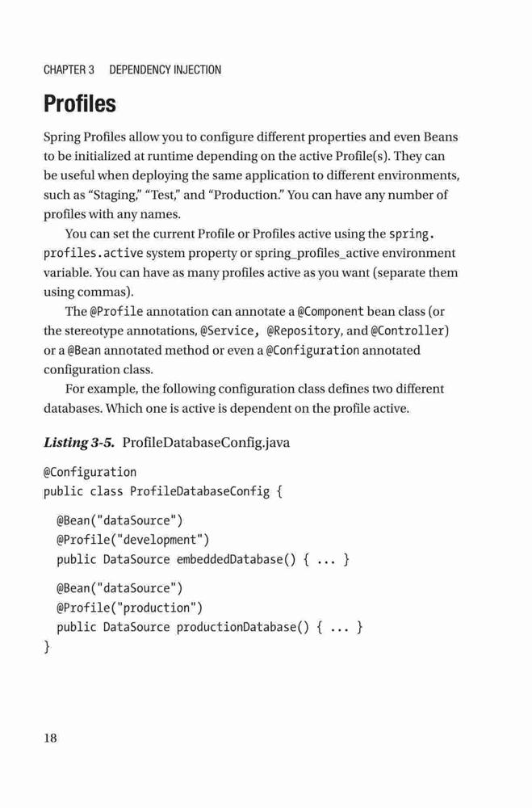Screen dimensions: 532x808
Task: Click the DEPENDENCY INJECTION header text
Action: (165, 69)
